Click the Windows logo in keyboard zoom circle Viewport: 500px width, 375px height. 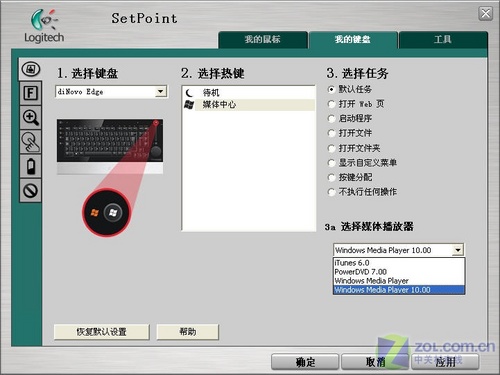click(113, 212)
